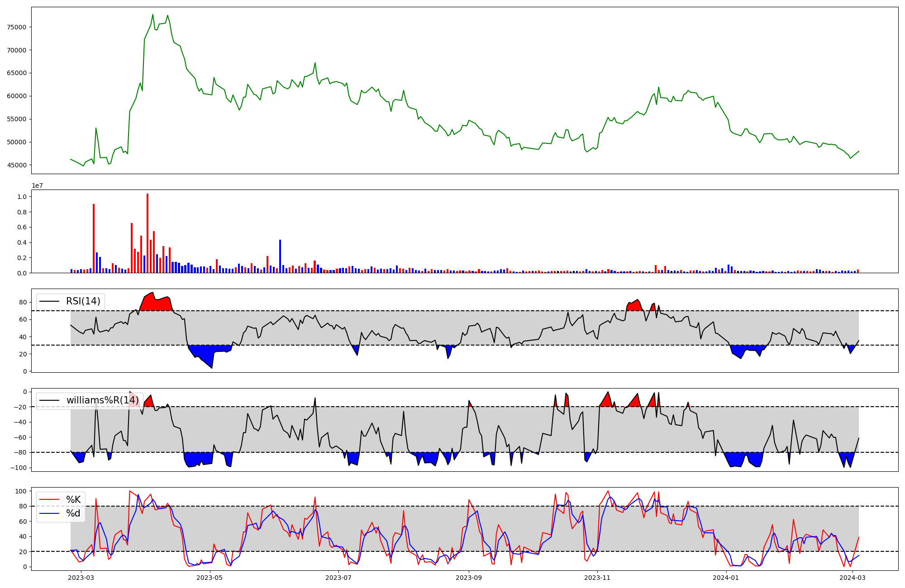Click the 45000 price axis tick label
905x588 pixels.
[17, 165]
